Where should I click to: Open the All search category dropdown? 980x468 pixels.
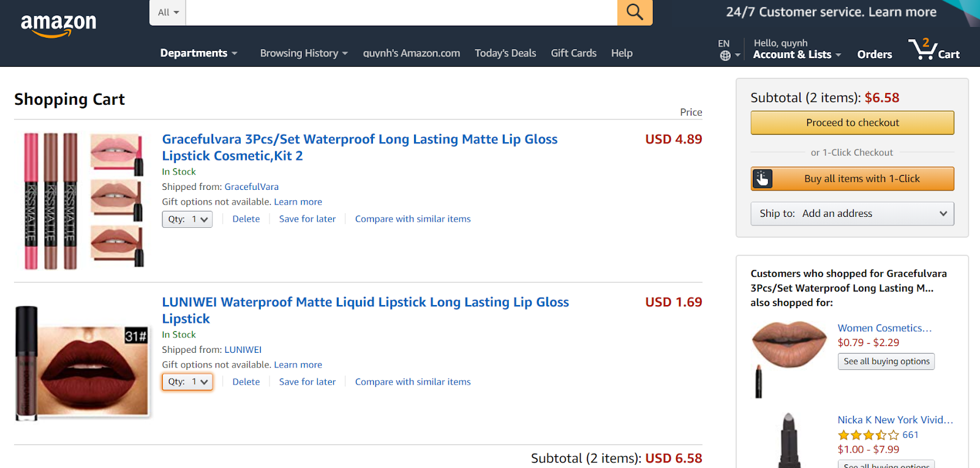pyautogui.click(x=168, y=12)
